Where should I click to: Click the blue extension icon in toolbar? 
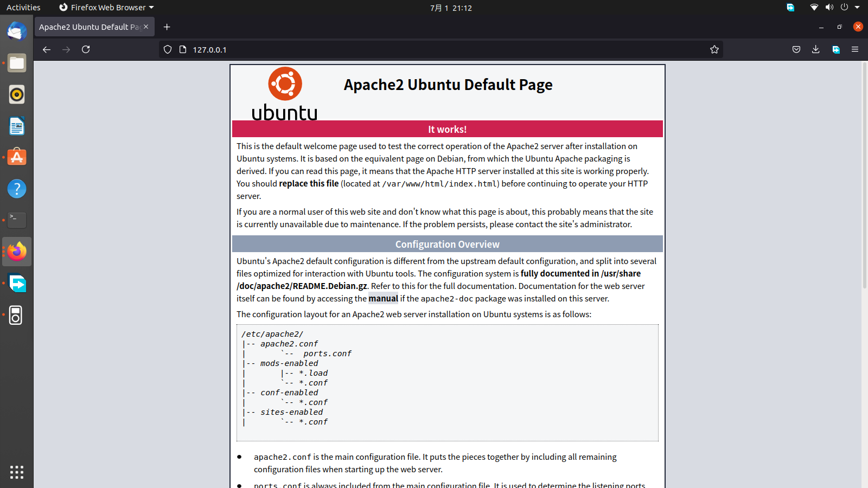pyautogui.click(x=836, y=49)
